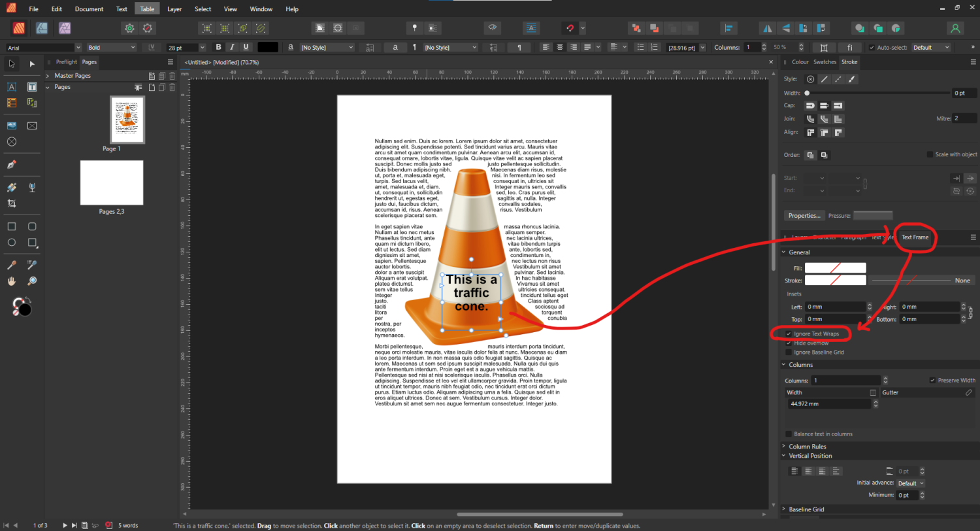Switch to the Swatches tab
The height and width of the screenshot is (531, 980).
tap(825, 61)
